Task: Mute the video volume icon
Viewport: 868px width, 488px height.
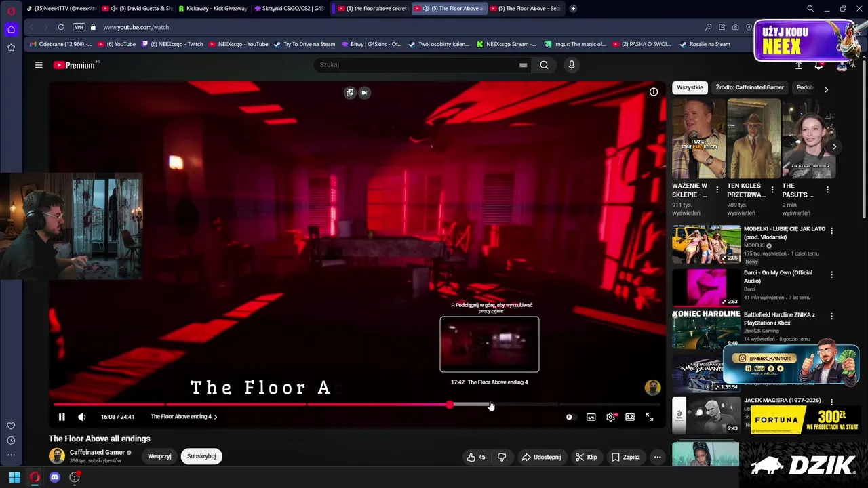Action: pos(82,417)
